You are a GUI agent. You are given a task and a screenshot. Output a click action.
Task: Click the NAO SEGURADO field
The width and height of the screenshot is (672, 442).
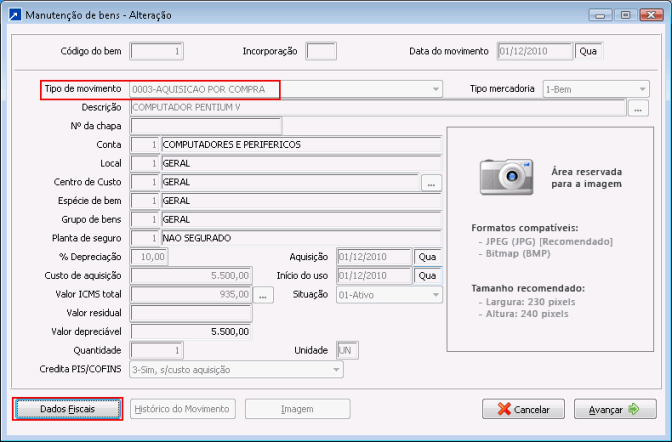tap(301, 238)
